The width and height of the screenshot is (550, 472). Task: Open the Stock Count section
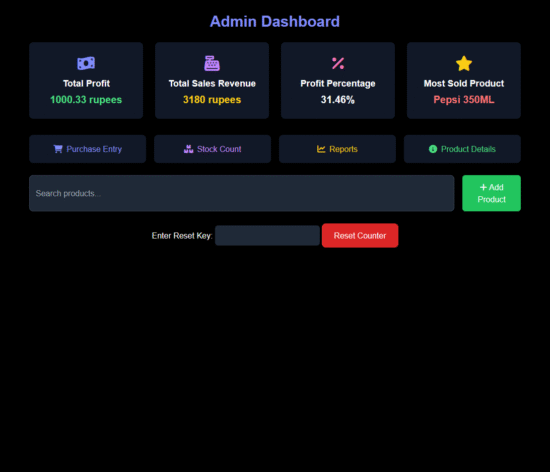(x=212, y=149)
